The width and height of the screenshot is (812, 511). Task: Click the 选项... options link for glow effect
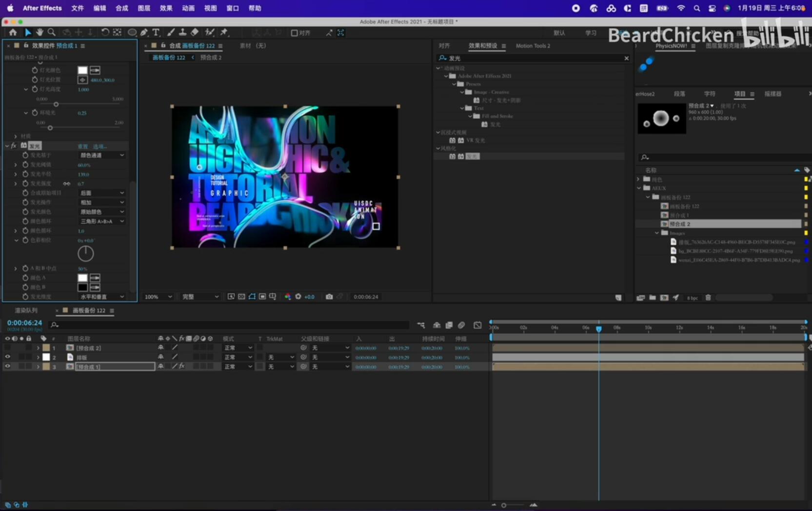tap(99, 146)
